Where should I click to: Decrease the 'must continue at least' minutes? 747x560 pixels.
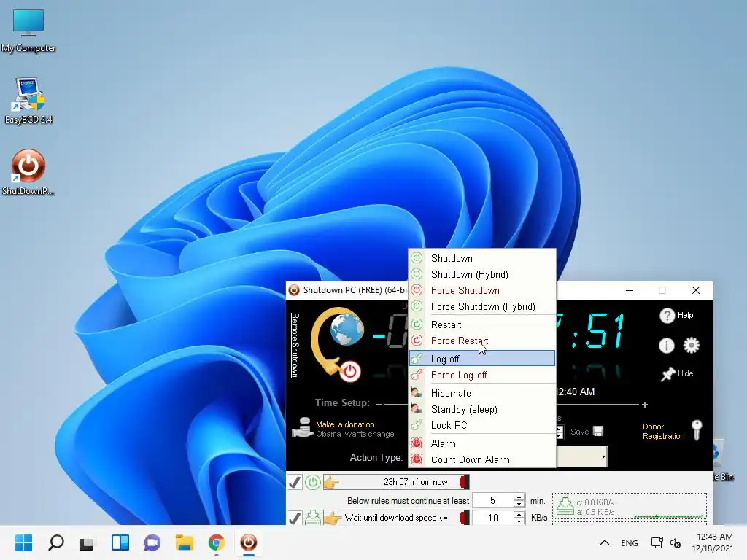pos(519,504)
